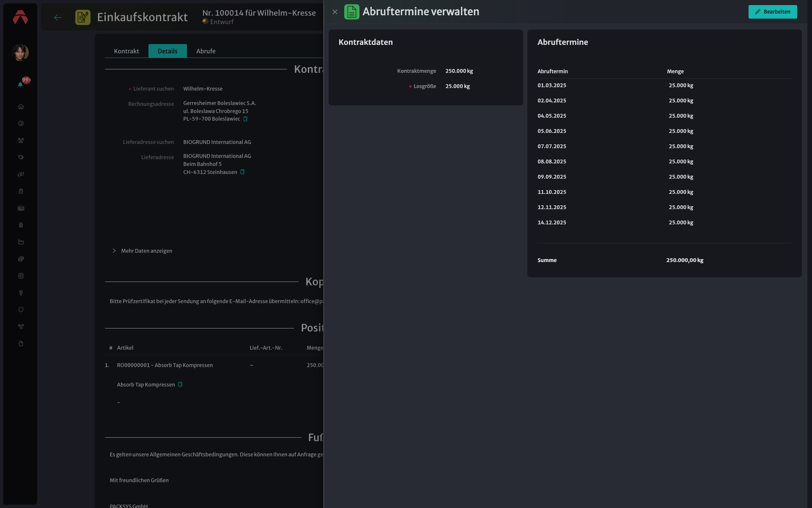812x508 pixels.
Task: Open the contacts people icon
Action: click(21, 141)
